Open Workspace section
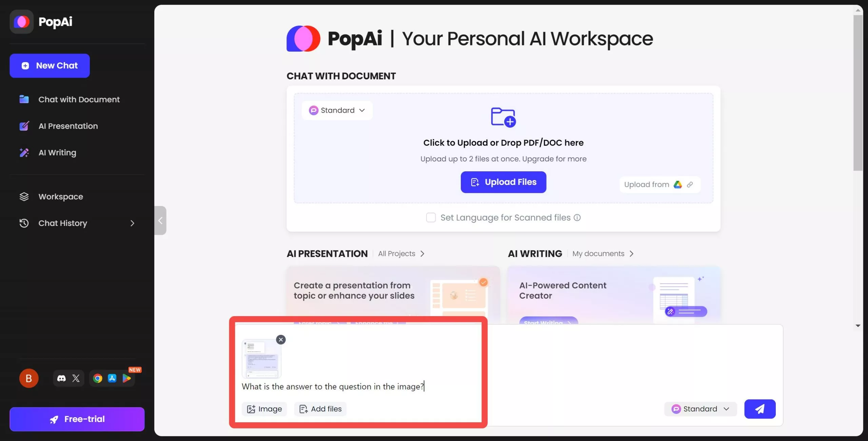 pyautogui.click(x=61, y=196)
